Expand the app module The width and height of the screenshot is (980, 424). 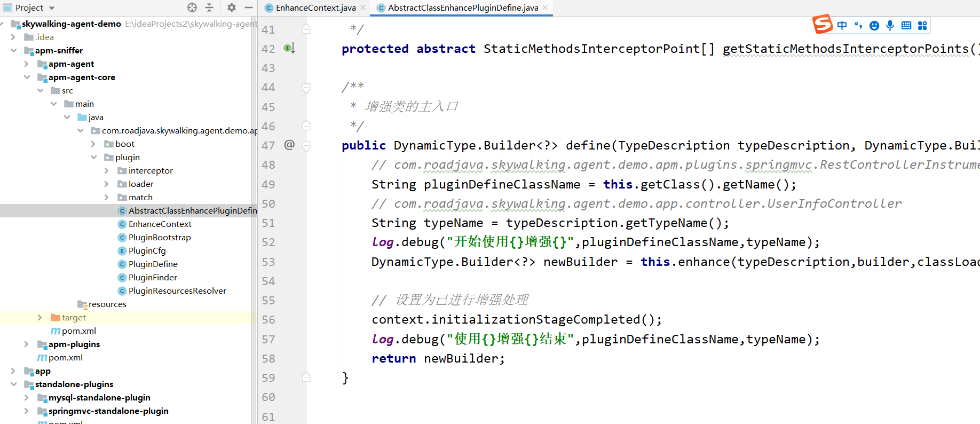[13, 371]
